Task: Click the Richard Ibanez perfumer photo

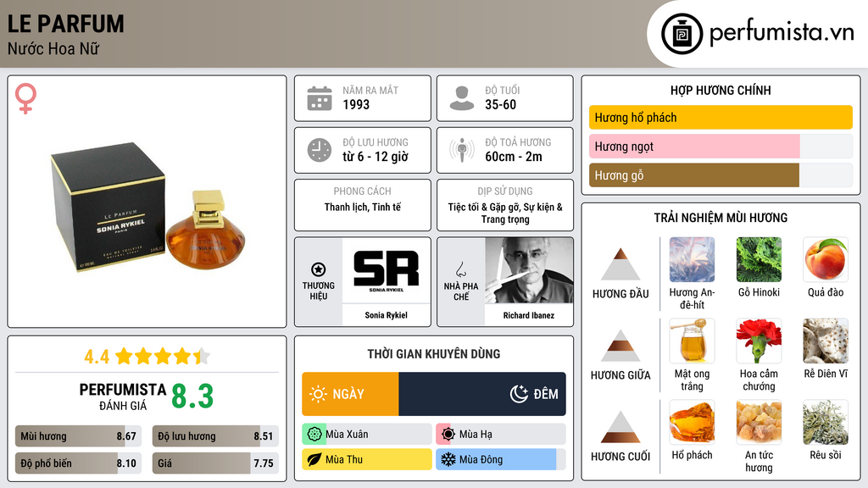Action: click(x=529, y=270)
